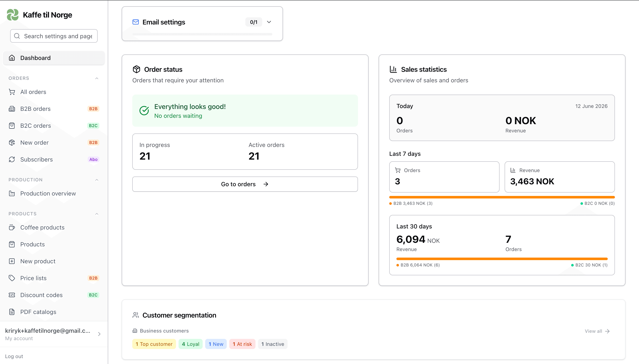This screenshot has width=639, height=364.
Task: Click the Last 30 days orange bar
Action: [x=502, y=259]
